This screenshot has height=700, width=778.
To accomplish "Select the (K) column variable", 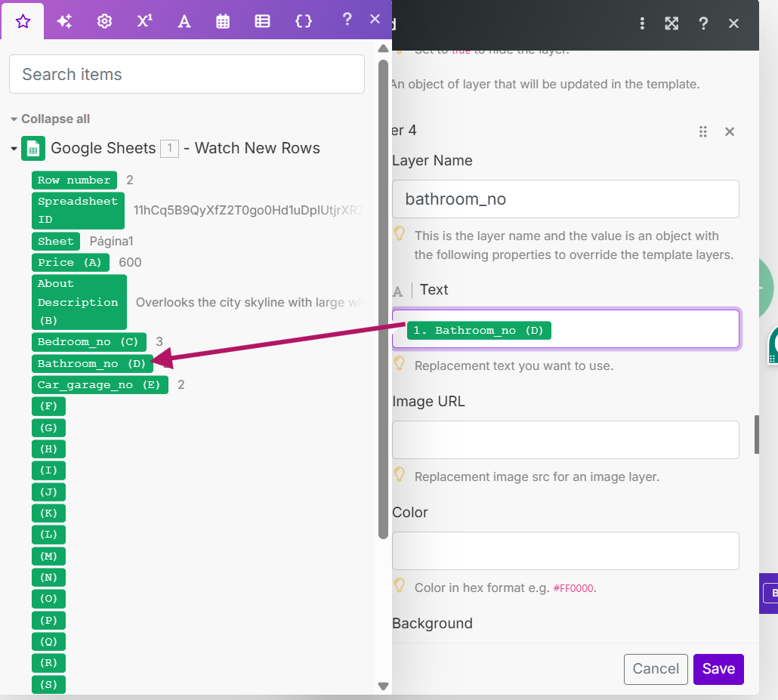I will click(x=48, y=513).
